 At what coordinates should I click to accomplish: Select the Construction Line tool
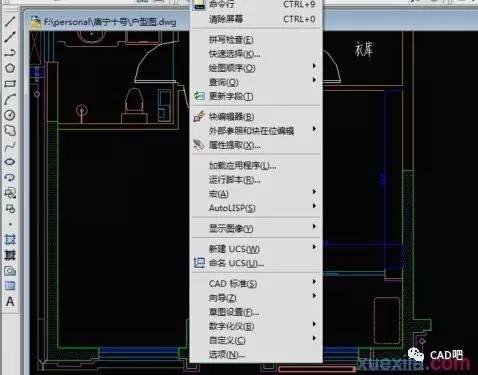[10, 37]
